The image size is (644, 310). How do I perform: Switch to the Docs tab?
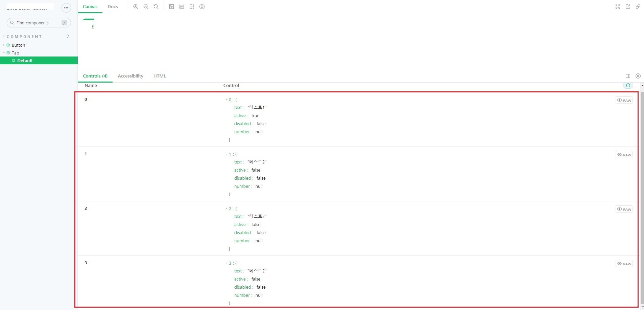113,7
